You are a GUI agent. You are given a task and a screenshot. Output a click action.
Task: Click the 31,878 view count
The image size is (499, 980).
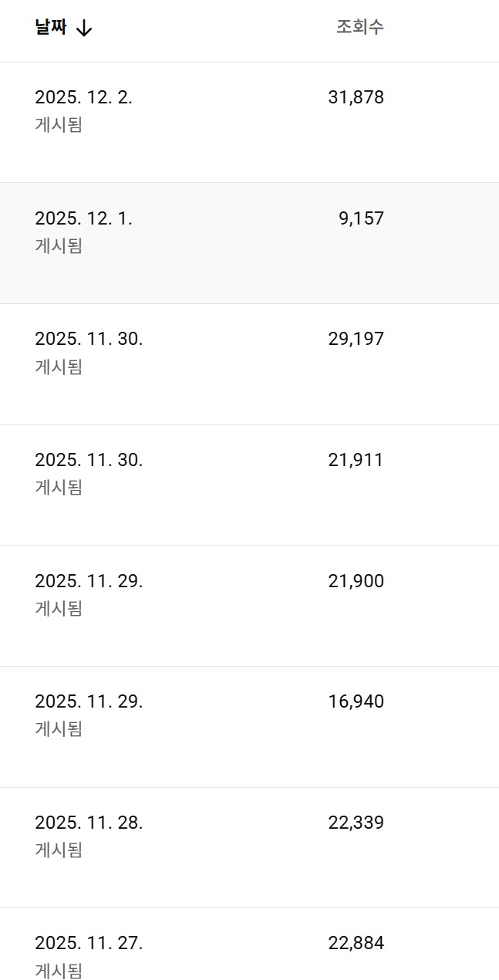356,98
